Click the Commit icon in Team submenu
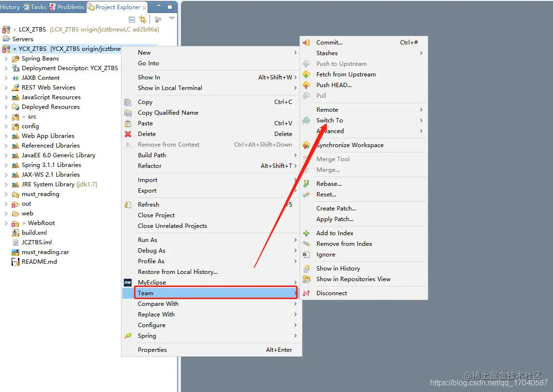This screenshot has height=392, width=553. tap(306, 42)
